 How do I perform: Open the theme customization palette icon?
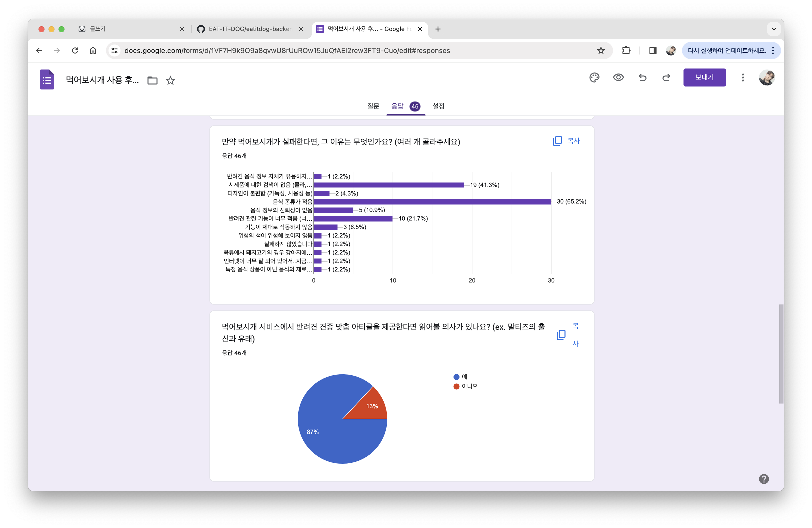pos(594,77)
